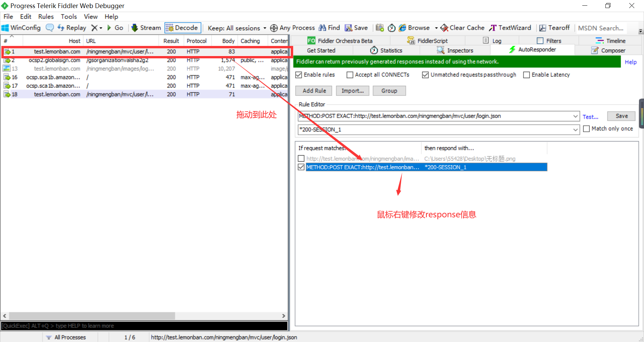This screenshot has height=342, width=644.
Task: Open the Timeline tab
Action: coord(610,41)
